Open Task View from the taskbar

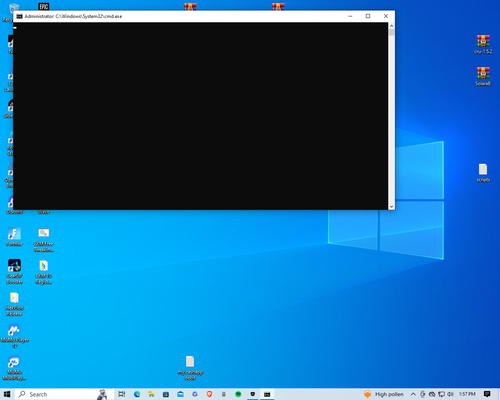point(122,394)
